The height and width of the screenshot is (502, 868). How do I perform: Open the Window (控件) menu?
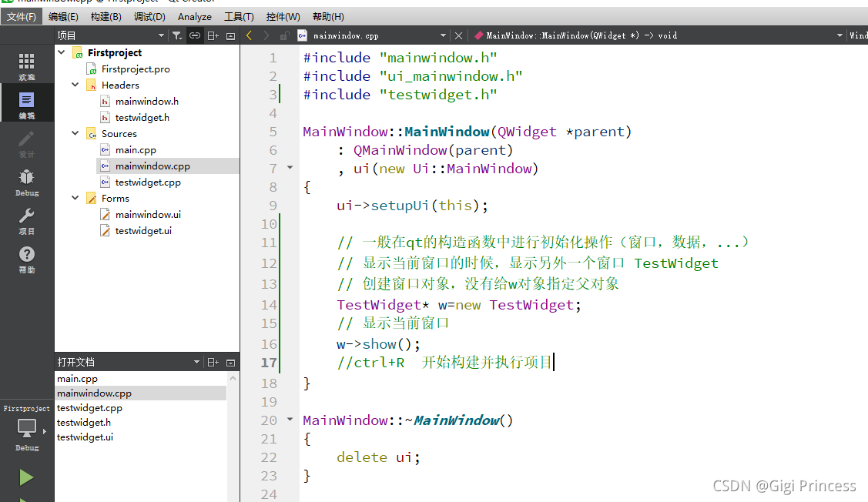[x=283, y=17]
